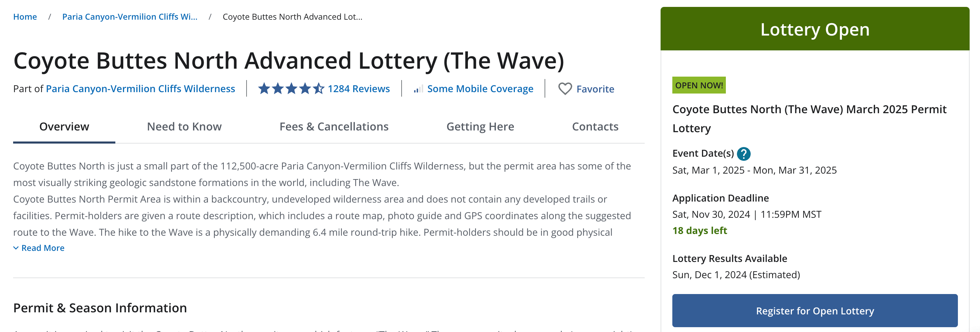Click the mobile signal bars icon

tap(418, 89)
